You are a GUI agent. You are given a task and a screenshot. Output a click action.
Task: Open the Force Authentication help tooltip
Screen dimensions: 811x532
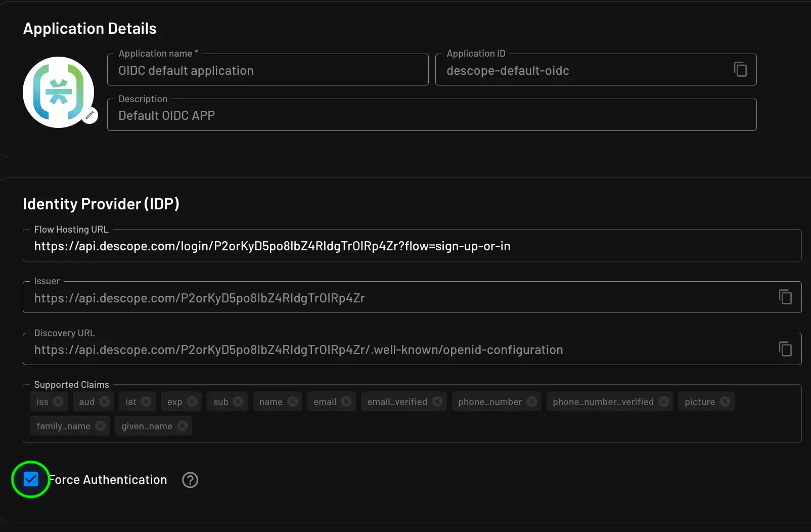pyautogui.click(x=190, y=480)
